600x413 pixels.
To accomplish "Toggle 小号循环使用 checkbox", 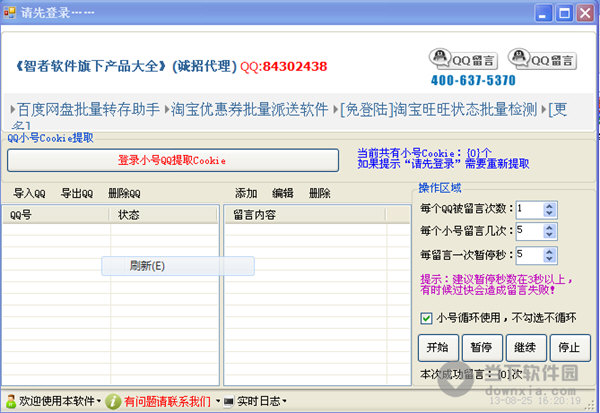I will (x=426, y=318).
